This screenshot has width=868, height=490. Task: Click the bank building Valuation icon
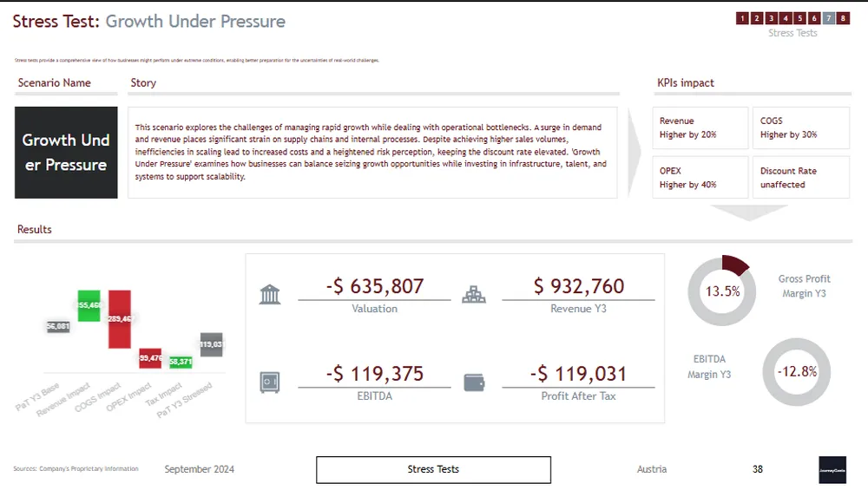(x=270, y=294)
